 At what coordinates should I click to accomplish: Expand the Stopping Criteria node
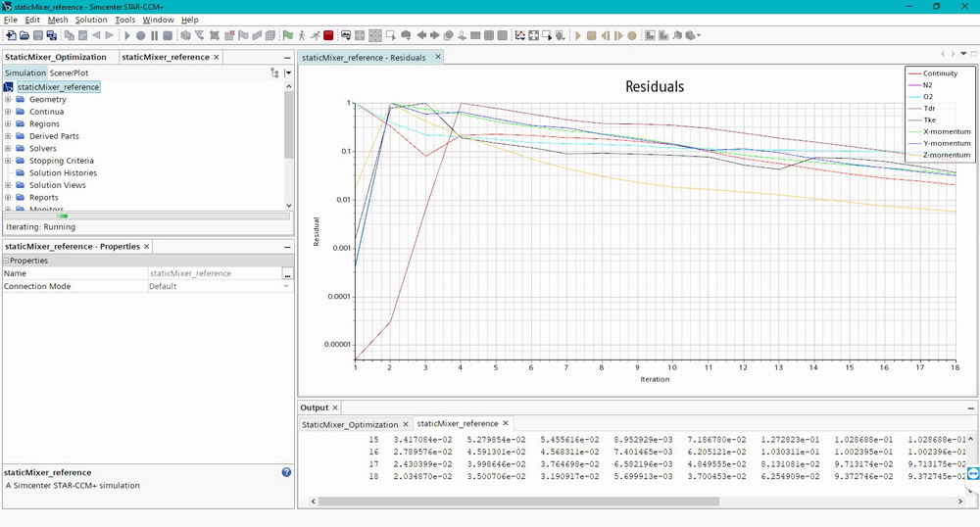pyautogui.click(x=8, y=161)
